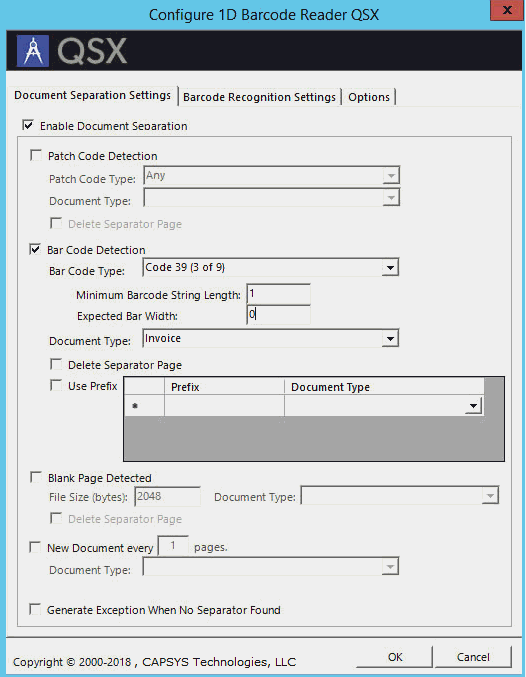Switch to Barcode Recognition Settings tab
This screenshot has width=526, height=677.
click(259, 97)
